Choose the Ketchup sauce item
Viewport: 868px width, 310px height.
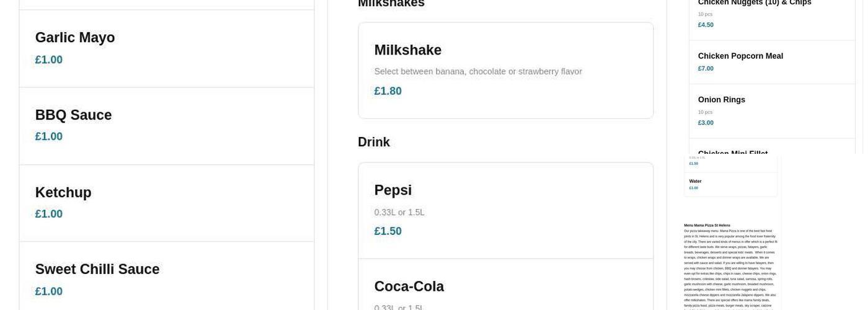point(63,193)
